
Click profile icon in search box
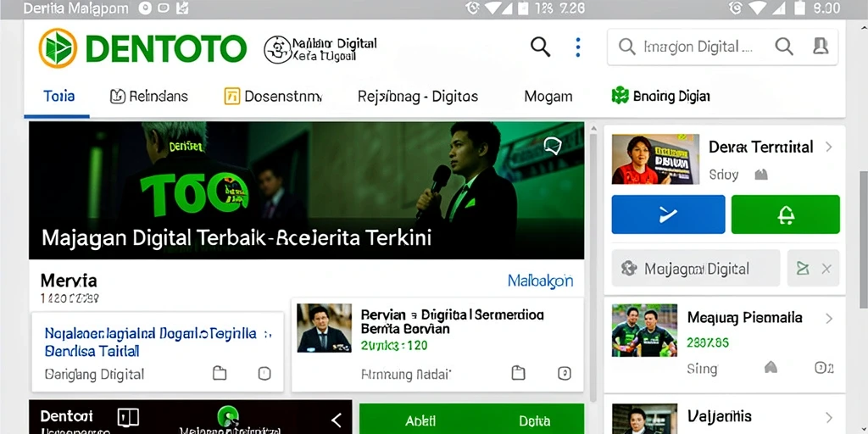[821, 47]
